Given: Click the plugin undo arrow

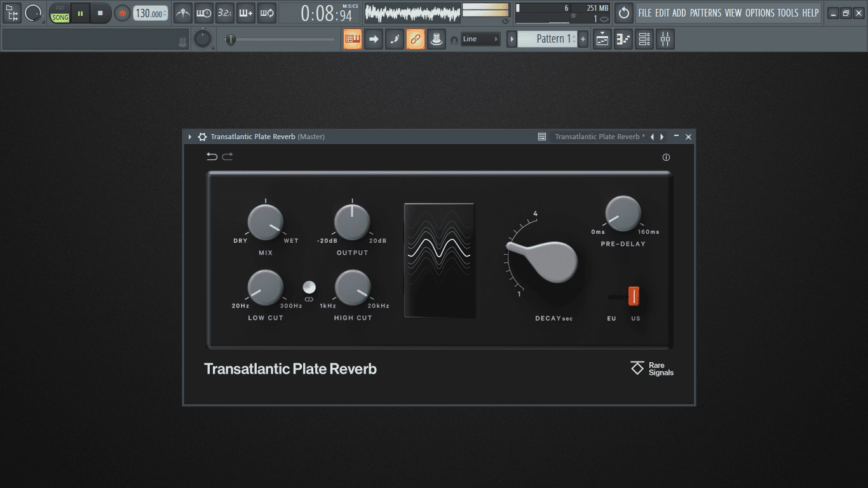Looking at the screenshot, I should [x=212, y=157].
